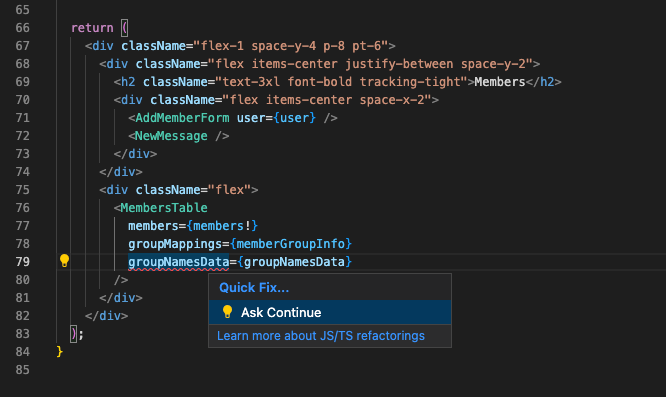Click the lightbulb icon beside line 79
This screenshot has width=666, height=397.
click(x=64, y=261)
